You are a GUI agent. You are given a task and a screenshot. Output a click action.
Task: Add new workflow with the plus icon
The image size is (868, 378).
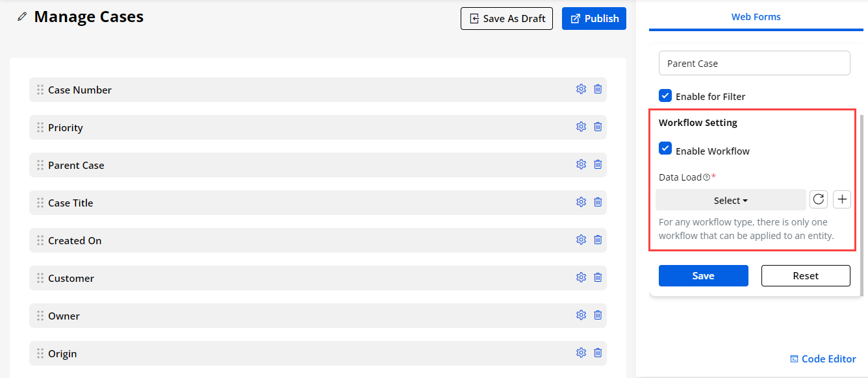tap(842, 200)
